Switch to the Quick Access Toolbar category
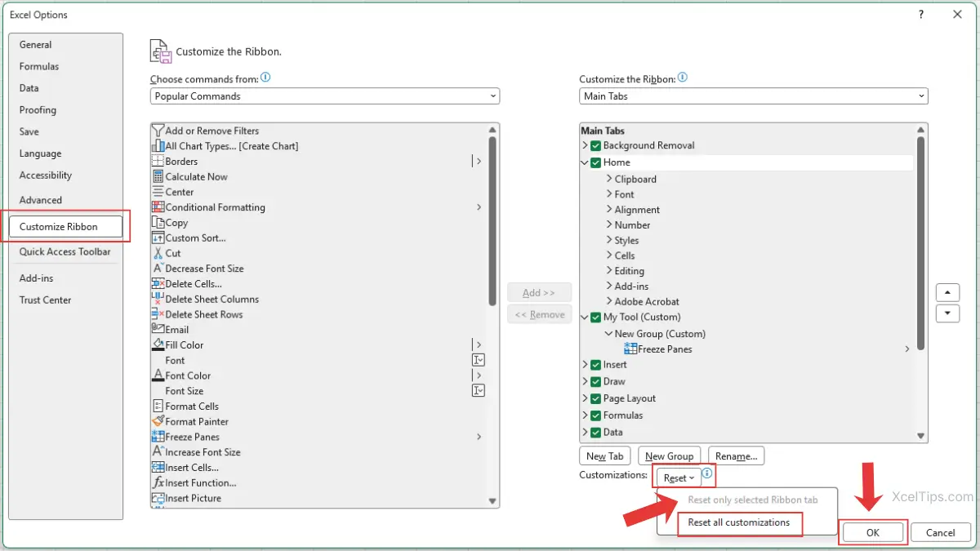This screenshot has height=551, width=980. [x=65, y=252]
